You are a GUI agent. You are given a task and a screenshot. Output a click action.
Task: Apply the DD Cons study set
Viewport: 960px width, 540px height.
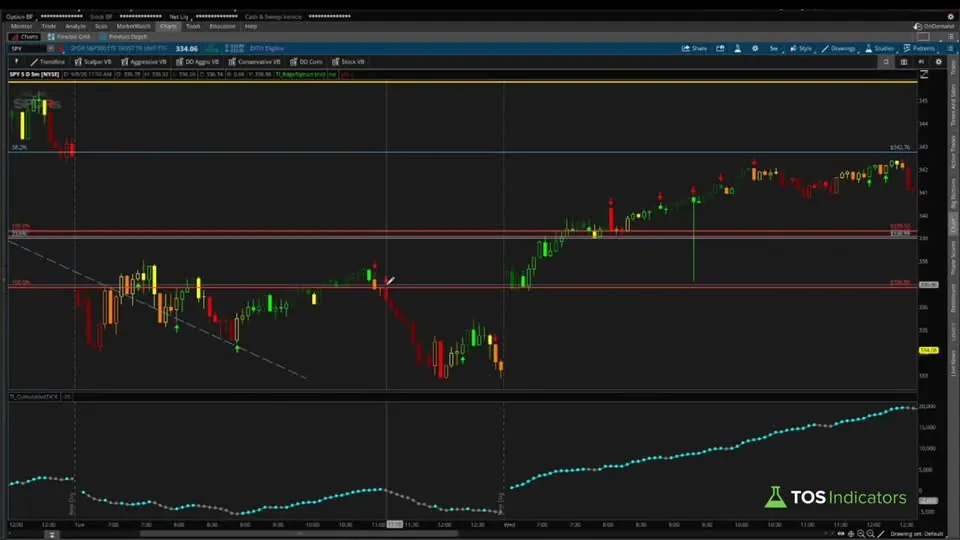coord(306,62)
